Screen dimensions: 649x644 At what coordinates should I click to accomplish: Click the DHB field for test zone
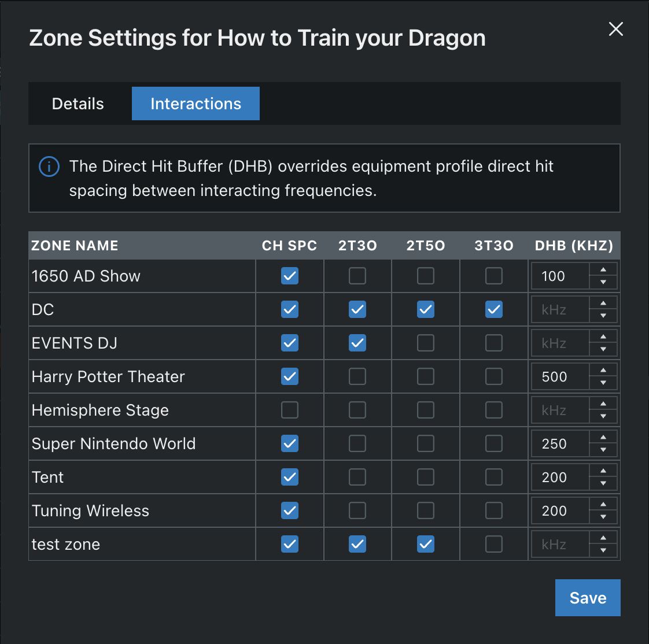point(559,544)
